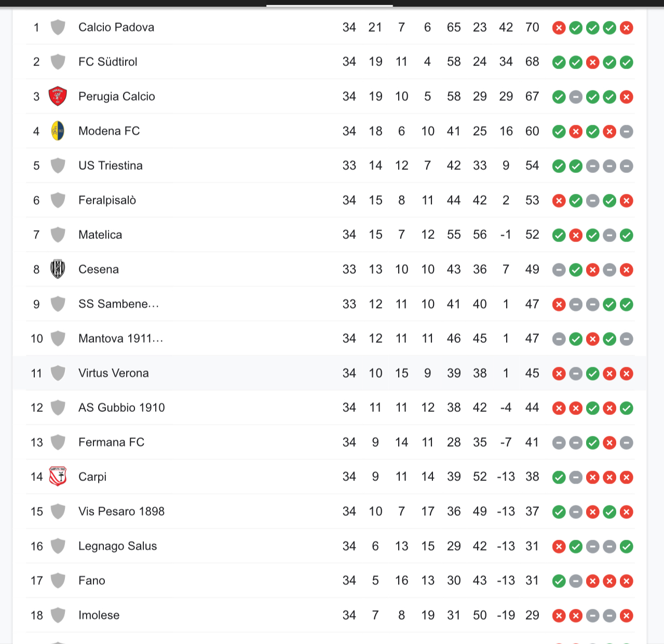The image size is (664, 644).
Task: Click the Cesena club crest
Action: pyautogui.click(x=58, y=270)
